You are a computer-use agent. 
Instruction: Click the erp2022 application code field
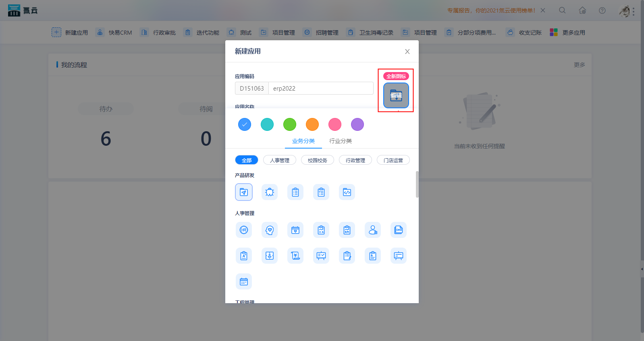[x=321, y=88]
